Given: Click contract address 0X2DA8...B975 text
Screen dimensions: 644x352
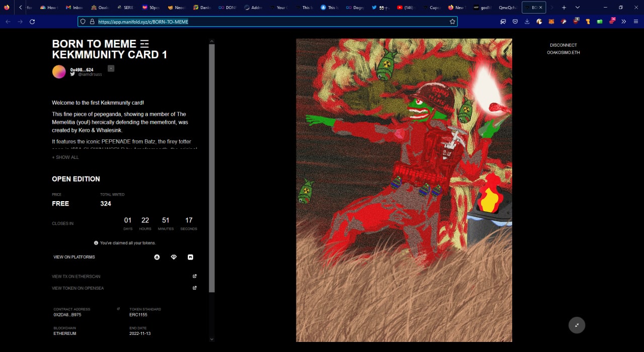Looking at the screenshot, I should coord(67,315).
